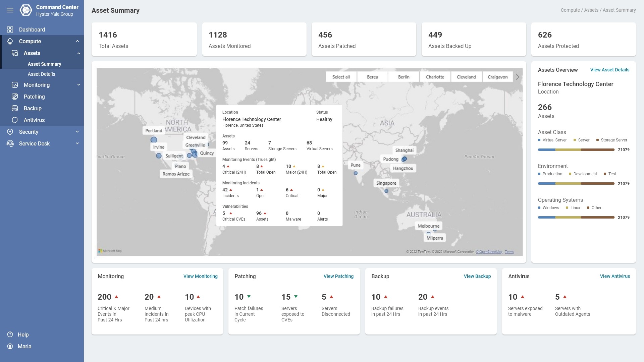Image resolution: width=644 pixels, height=362 pixels.
Task: Click the Asset Class distribution bar
Action: pos(576,150)
